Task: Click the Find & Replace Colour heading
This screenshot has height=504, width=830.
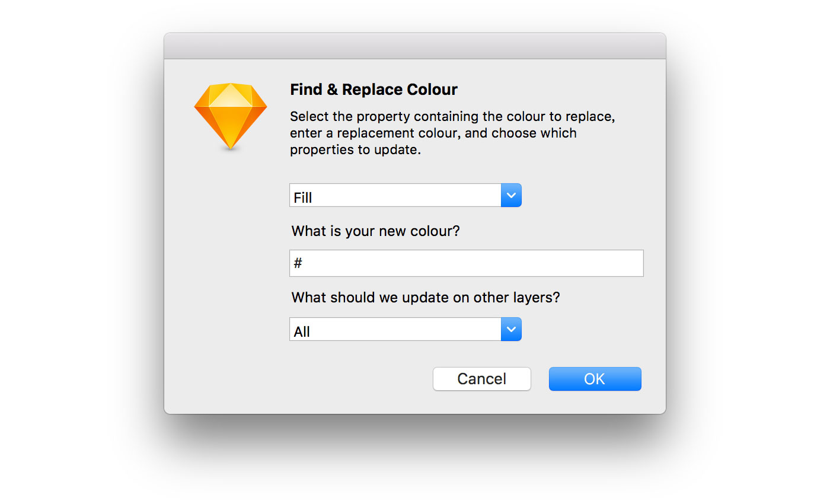Action: click(x=373, y=90)
